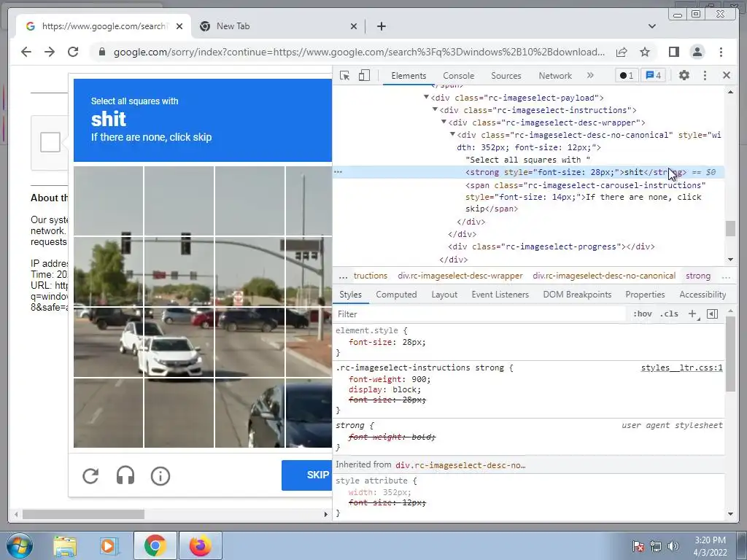The image size is (747, 560).
Task: Get a new captcha challenge
Action: (90, 475)
